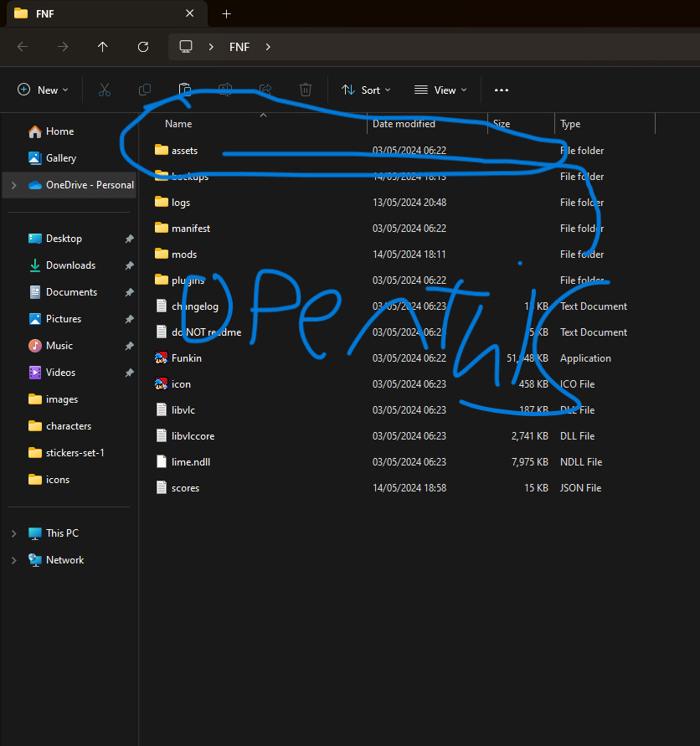This screenshot has height=746, width=700.
Task: Open the New dropdown menu
Action: click(x=43, y=90)
